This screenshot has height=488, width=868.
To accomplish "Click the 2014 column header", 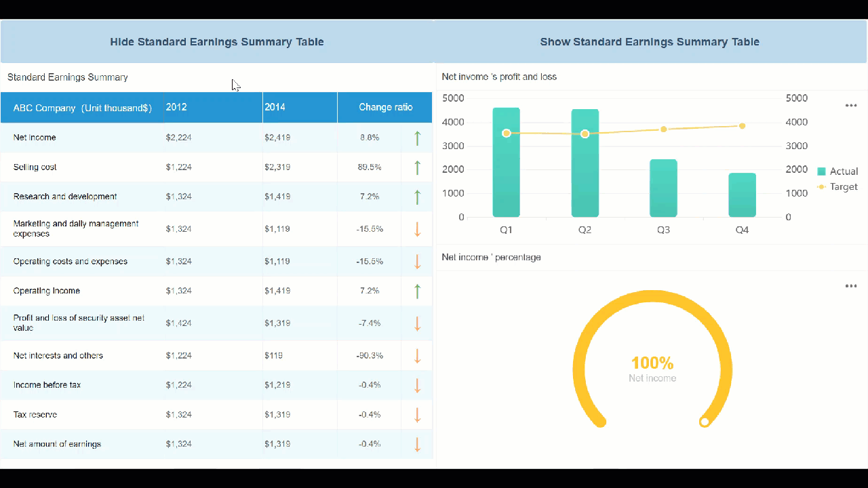I will tap(300, 108).
